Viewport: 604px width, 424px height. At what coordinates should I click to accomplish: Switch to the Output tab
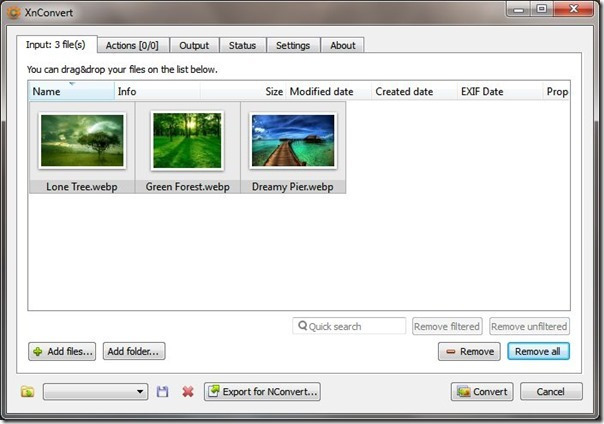(x=194, y=45)
